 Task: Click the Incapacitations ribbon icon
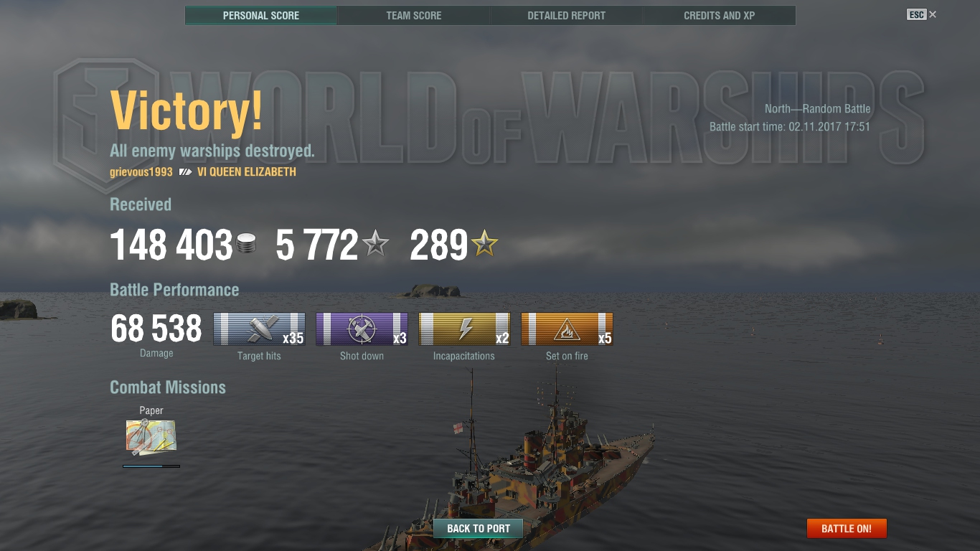coord(464,329)
